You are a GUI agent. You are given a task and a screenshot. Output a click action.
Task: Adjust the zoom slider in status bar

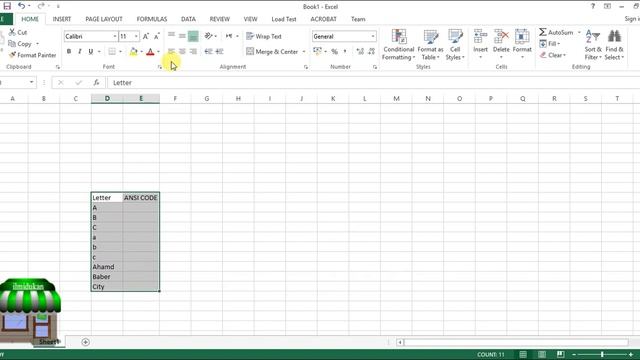pos(602,354)
